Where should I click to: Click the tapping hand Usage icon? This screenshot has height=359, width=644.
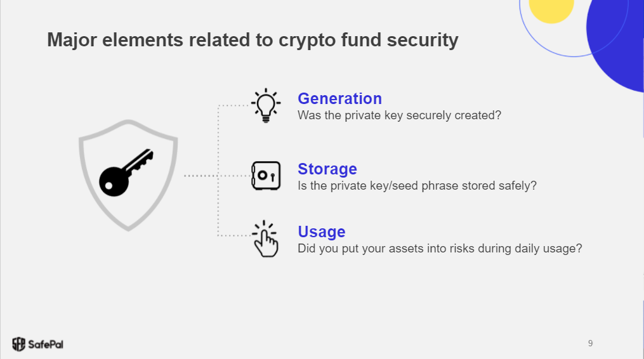[265, 238]
